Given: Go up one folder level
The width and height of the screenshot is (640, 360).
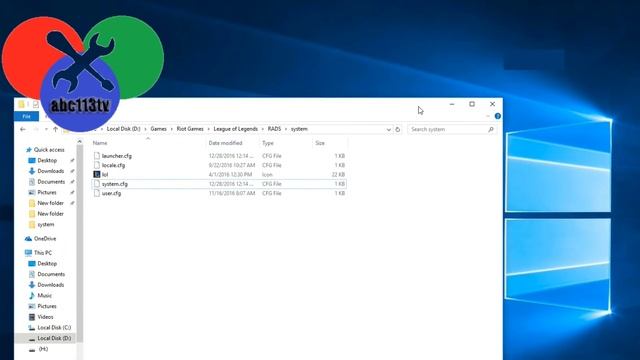Looking at the screenshot, I should 55,129.
